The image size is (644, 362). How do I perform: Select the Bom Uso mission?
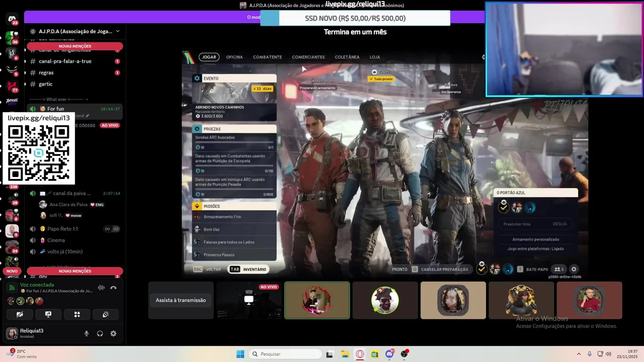tap(234, 229)
